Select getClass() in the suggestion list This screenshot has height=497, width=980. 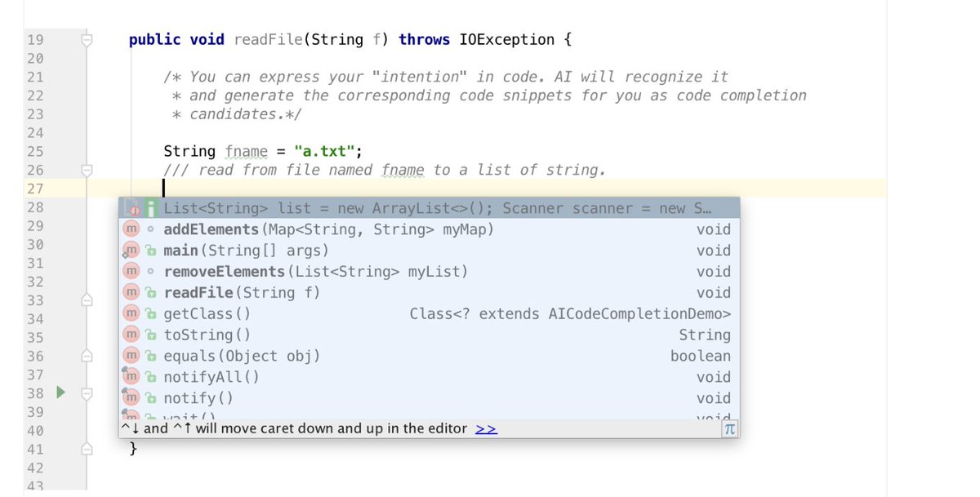pyautogui.click(x=207, y=314)
